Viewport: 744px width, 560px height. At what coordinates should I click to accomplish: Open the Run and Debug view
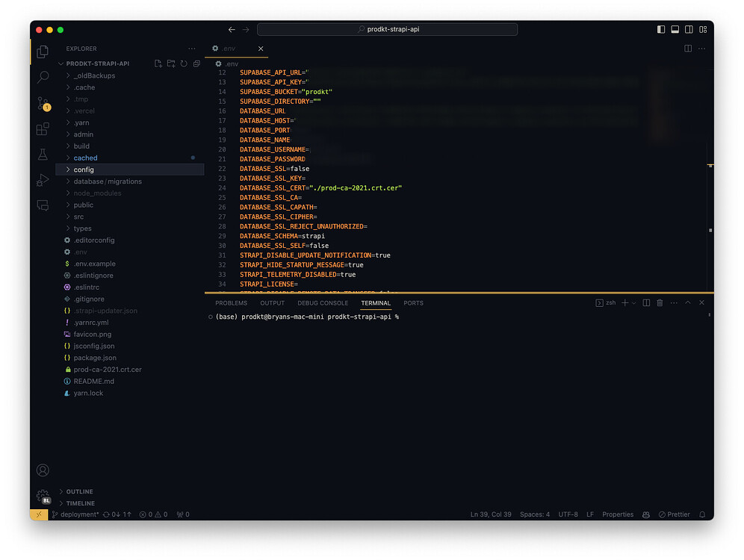click(x=43, y=179)
